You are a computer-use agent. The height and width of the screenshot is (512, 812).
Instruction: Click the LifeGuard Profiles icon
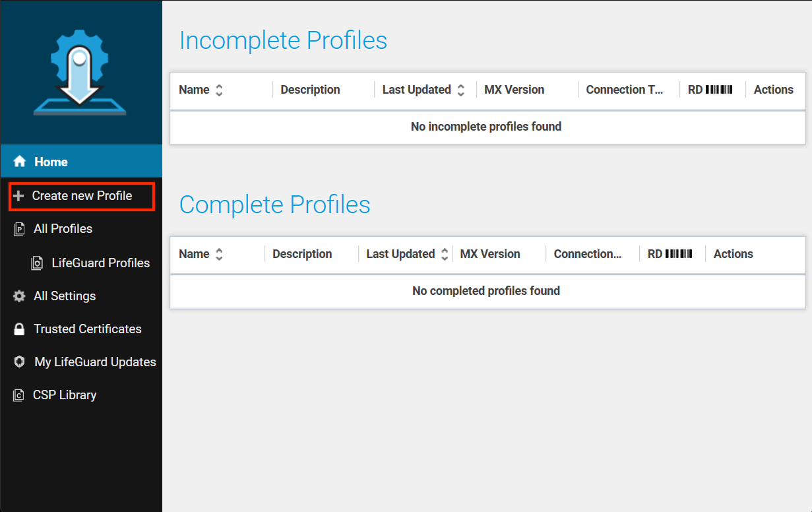click(x=38, y=263)
